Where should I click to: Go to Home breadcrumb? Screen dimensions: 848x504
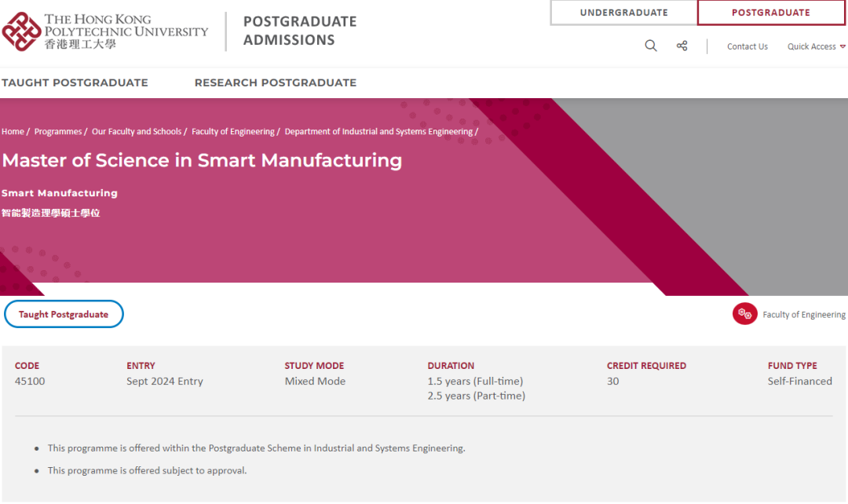click(13, 131)
